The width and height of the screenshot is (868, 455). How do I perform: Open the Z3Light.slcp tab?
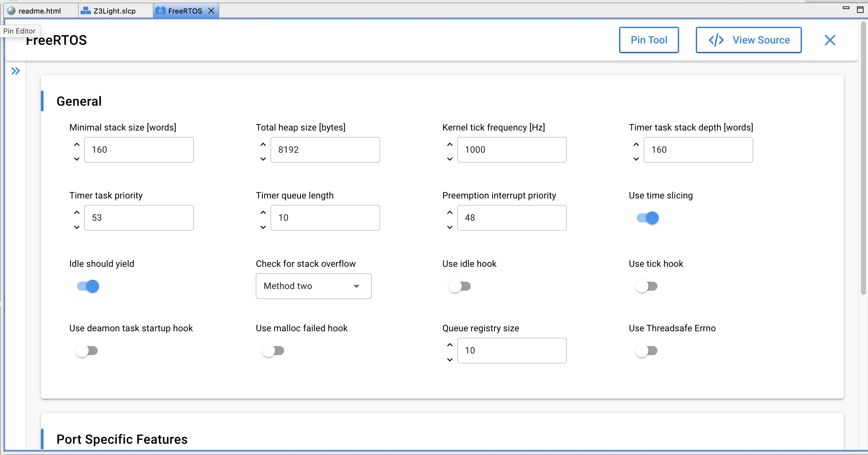tap(114, 11)
